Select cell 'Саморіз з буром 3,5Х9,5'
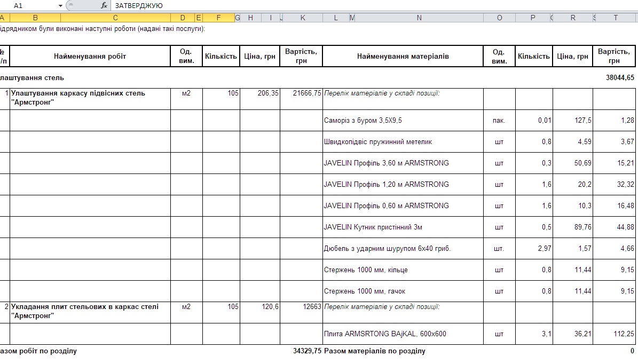Screen dimensions: 638x364 point(403,121)
